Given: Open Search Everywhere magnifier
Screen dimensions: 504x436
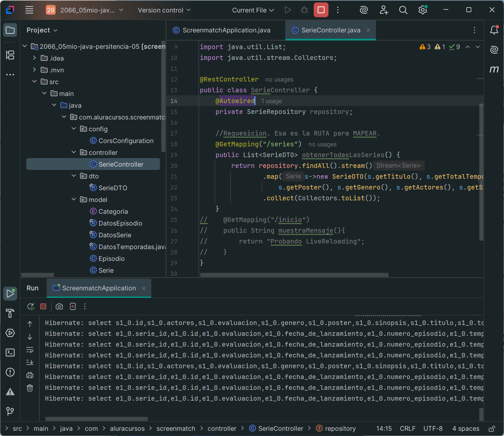Looking at the screenshot, I should [403, 10].
